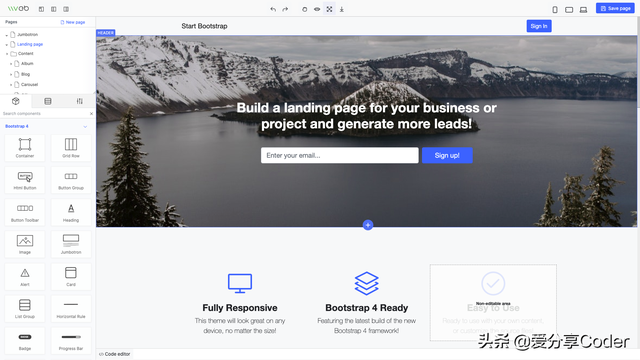
Task: Focus the Search components field
Action: [x=44, y=113]
